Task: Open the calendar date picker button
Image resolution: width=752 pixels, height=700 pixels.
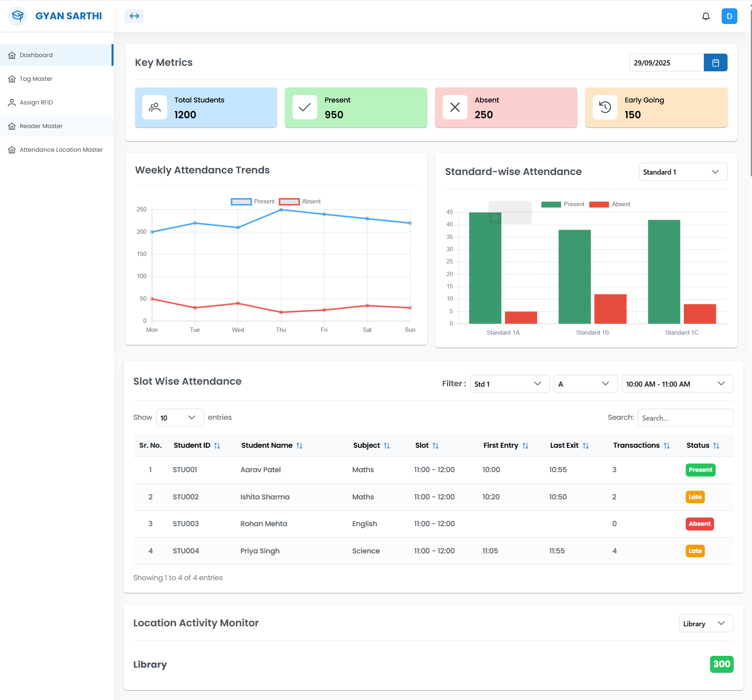Action: pos(715,63)
